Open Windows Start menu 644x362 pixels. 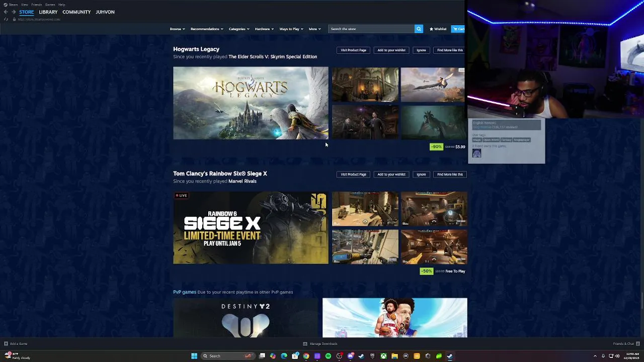pos(194,356)
